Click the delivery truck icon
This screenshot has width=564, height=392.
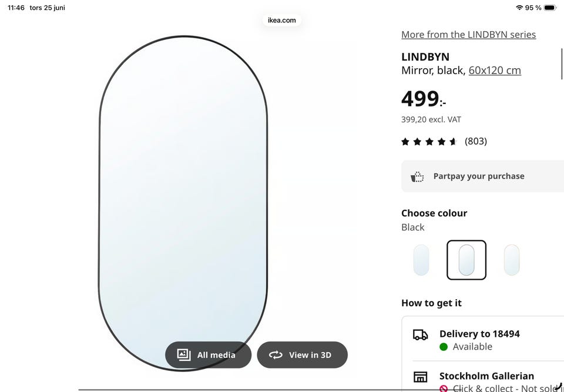pos(420,335)
